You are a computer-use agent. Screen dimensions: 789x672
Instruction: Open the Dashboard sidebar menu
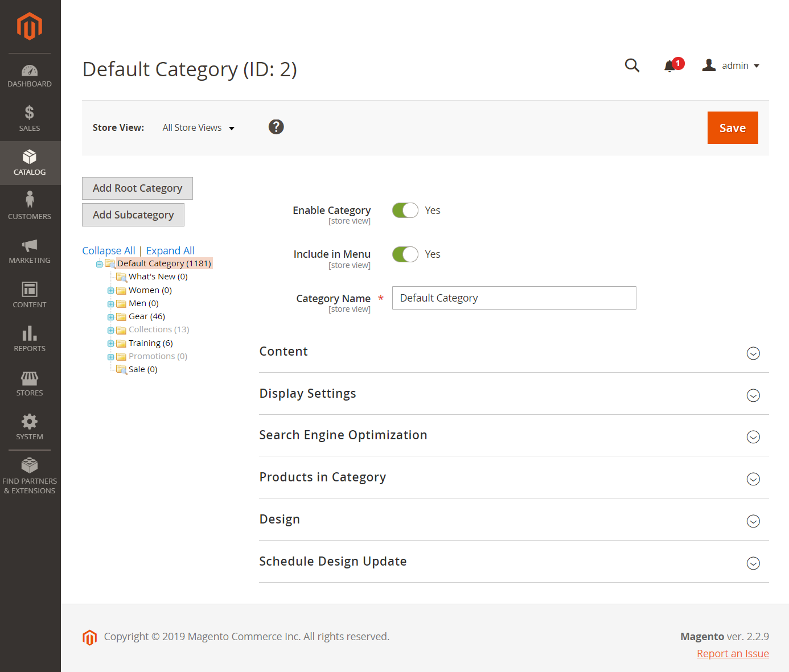(30, 76)
